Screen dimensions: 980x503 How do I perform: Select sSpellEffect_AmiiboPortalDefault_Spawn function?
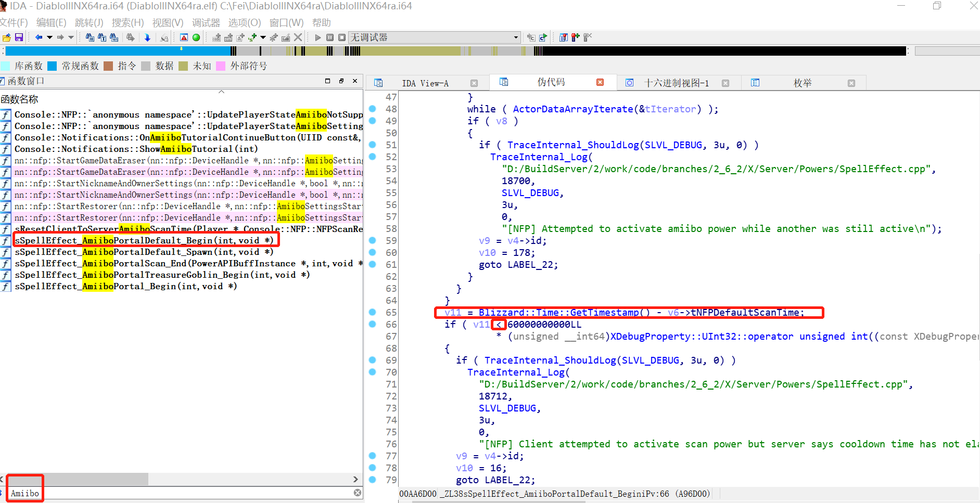(x=144, y=252)
